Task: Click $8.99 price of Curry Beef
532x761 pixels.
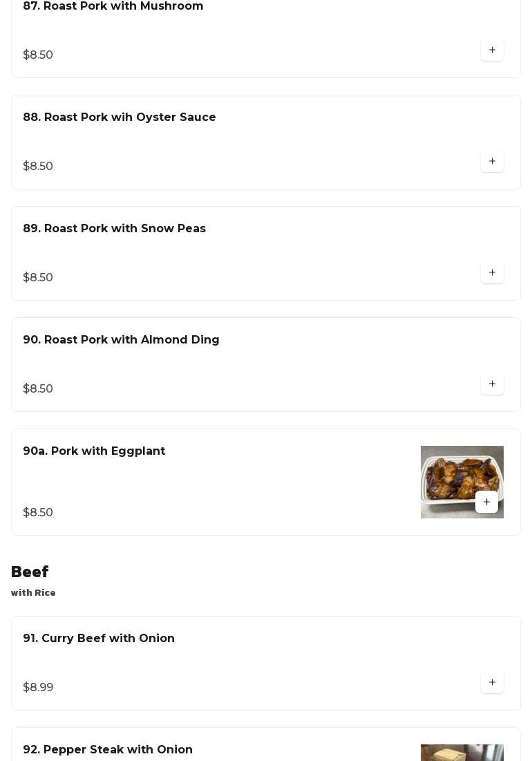Action: 38,687
